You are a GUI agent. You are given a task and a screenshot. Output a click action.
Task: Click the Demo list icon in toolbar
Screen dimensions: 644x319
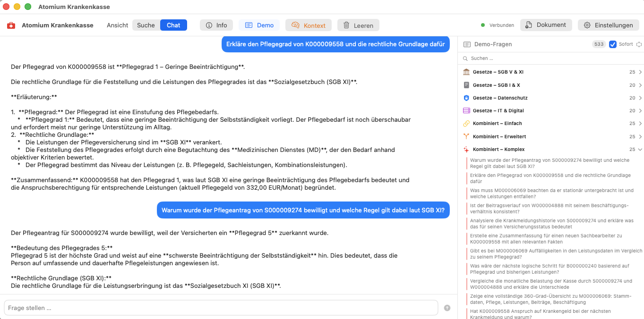pos(249,25)
